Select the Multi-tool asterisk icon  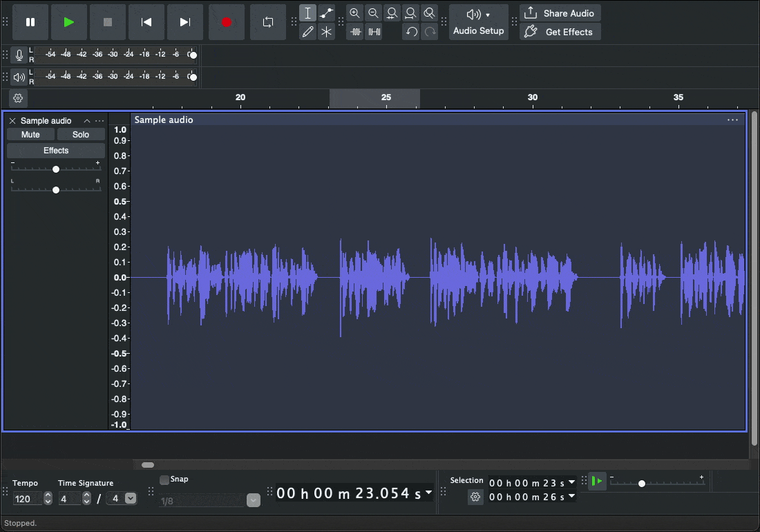[x=326, y=32]
